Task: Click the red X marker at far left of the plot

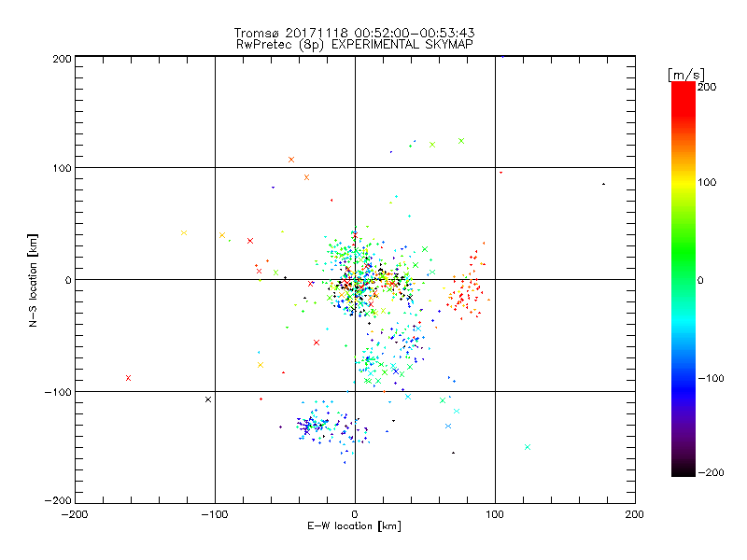Action: pos(128,378)
